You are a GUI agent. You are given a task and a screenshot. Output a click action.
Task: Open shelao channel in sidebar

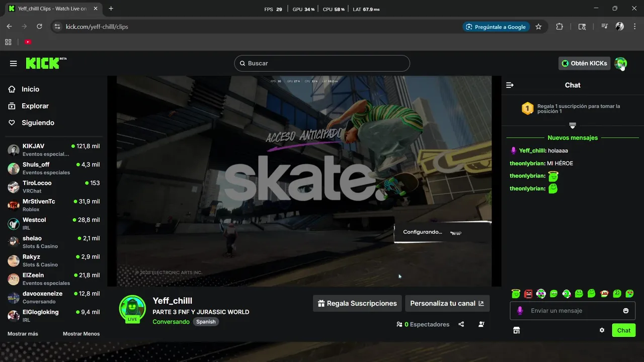pyautogui.click(x=53, y=242)
